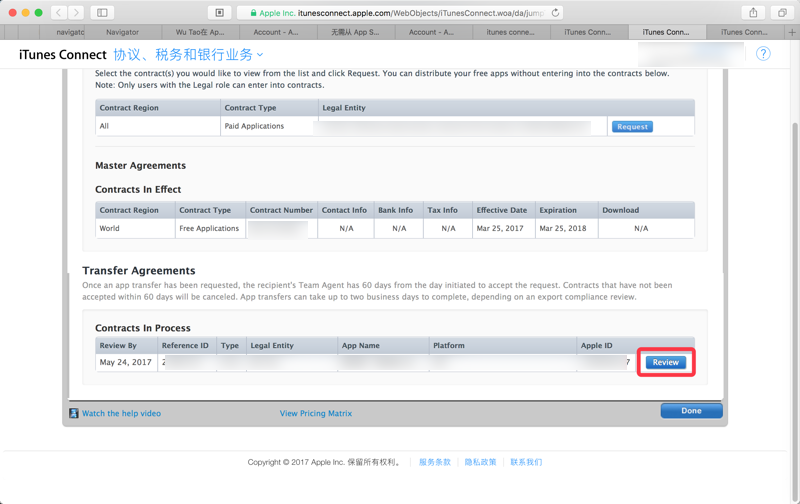Open the Share icon in Safari toolbar

tap(753, 13)
